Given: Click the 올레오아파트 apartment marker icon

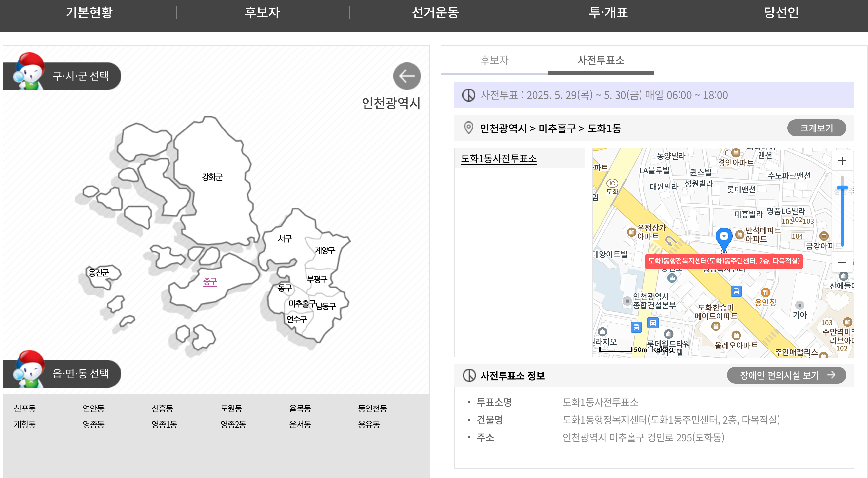Looking at the screenshot, I should (736, 335).
